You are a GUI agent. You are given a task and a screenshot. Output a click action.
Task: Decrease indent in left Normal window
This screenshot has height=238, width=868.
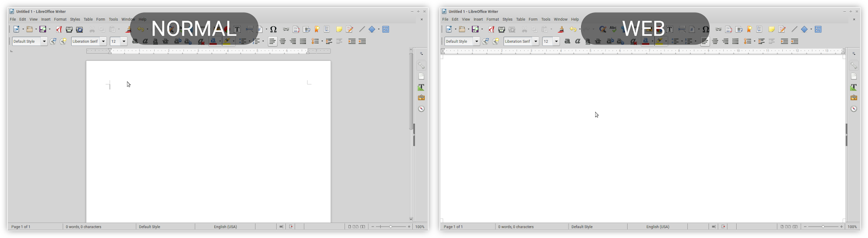click(x=362, y=41)
